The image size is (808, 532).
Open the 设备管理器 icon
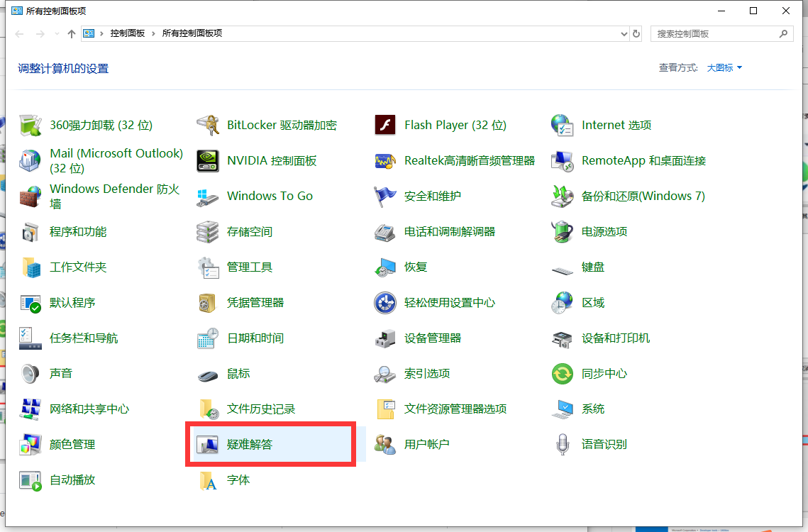coord(385,338)
